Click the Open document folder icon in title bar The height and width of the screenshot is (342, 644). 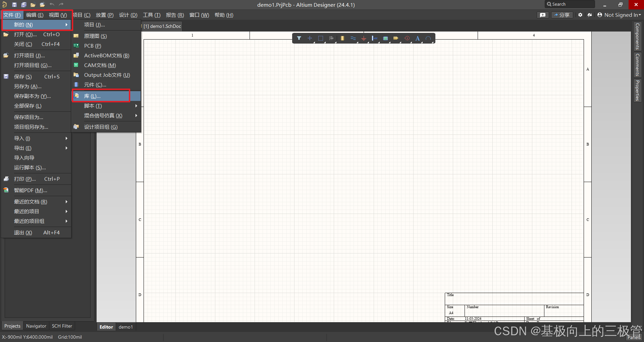(x=33, y=5)
